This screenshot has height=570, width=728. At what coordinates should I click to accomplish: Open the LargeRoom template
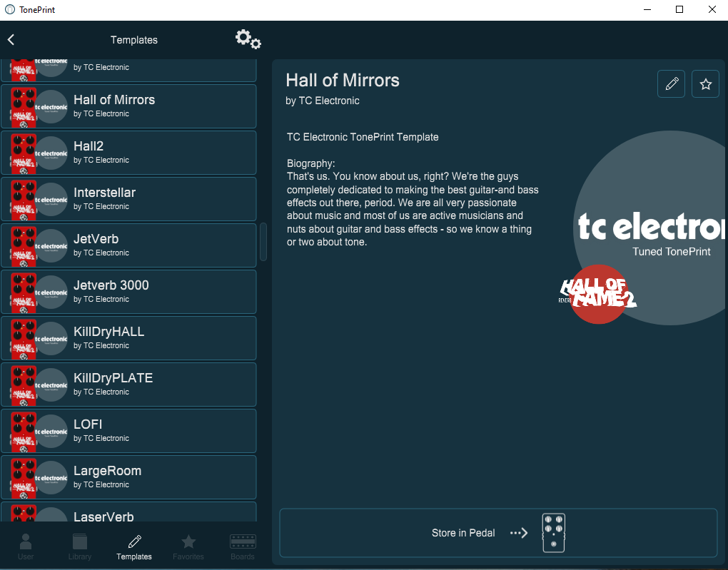[128, 478]
